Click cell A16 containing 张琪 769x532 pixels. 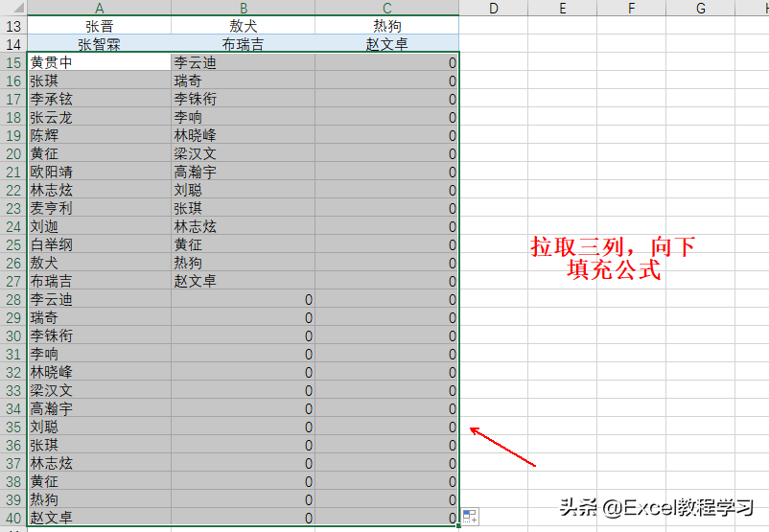pos(99,81)
